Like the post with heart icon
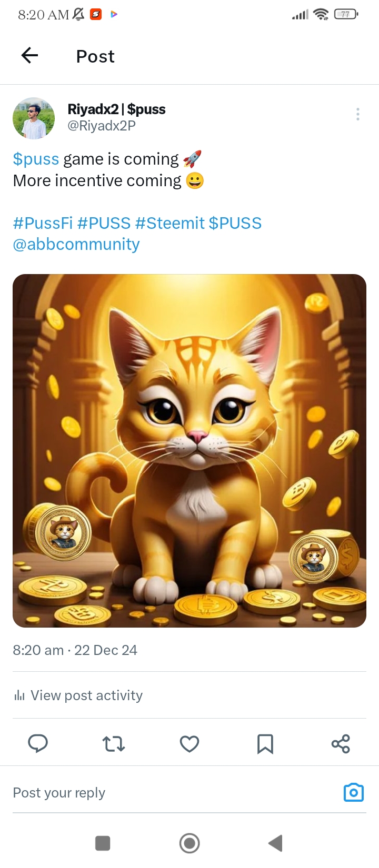This screenshot has height=868, width=379. pyautogui.click(x=189, y=744)
